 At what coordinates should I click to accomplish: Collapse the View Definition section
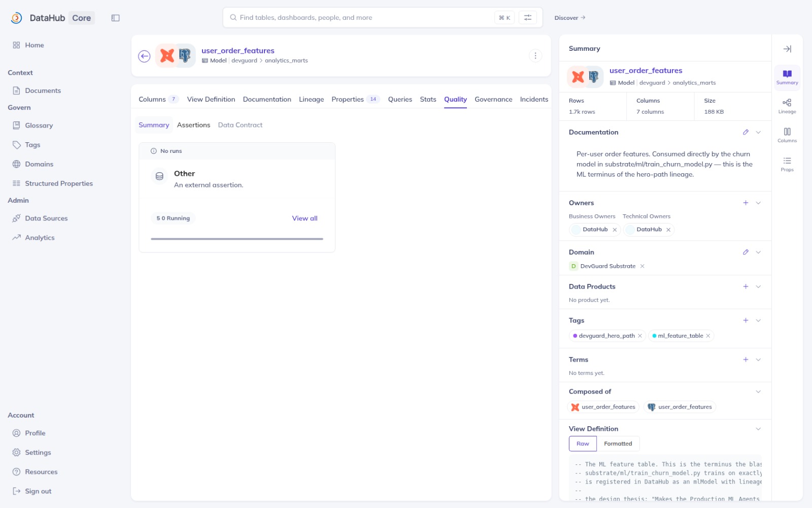click(758, 429)
